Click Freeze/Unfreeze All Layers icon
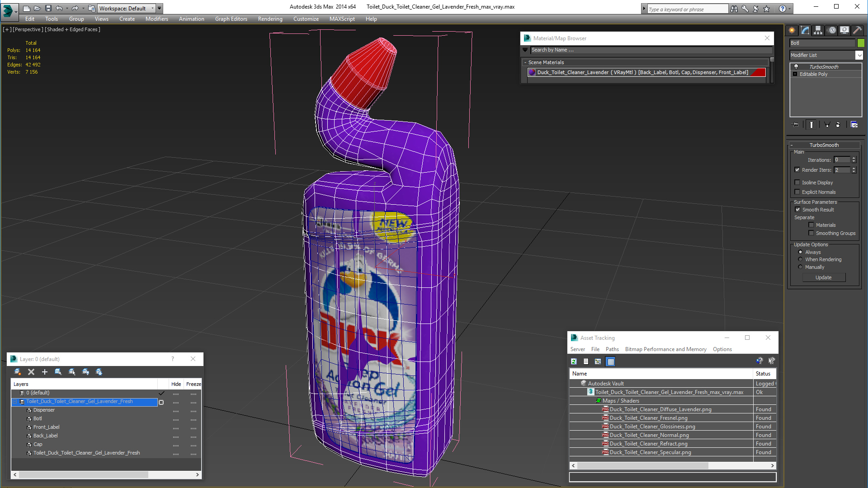The image size is (868, 488). tap(99, 372)
